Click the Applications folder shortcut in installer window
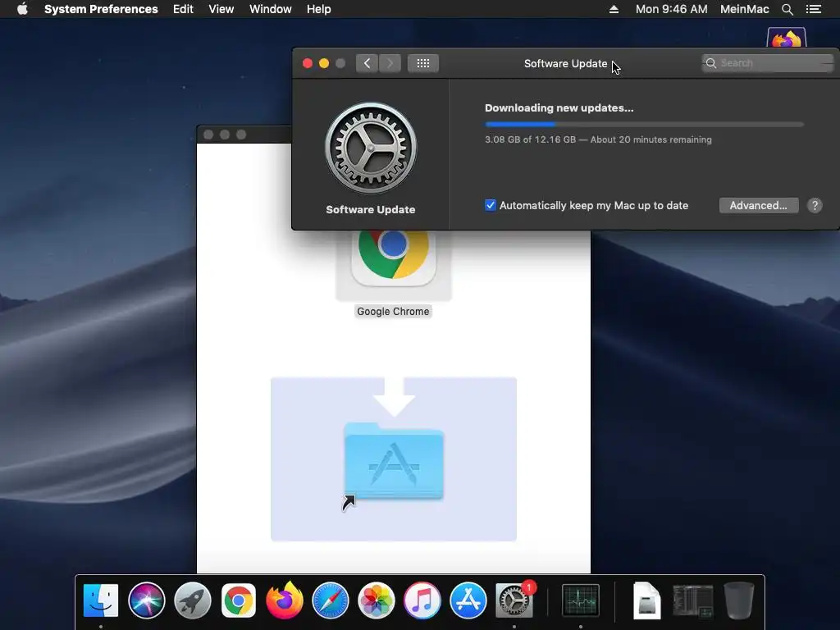 click(394, 462)
